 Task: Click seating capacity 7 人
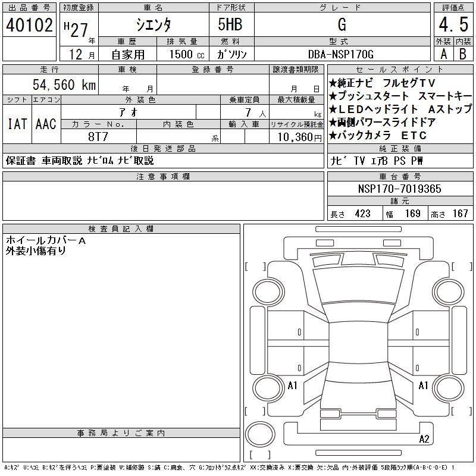pos(255,113)
